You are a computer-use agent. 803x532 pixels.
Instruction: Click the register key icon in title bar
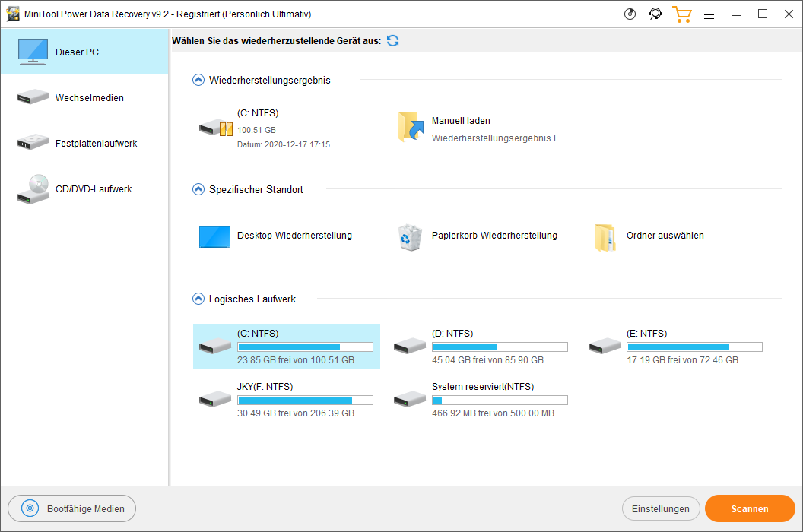[x=630, y=14]
